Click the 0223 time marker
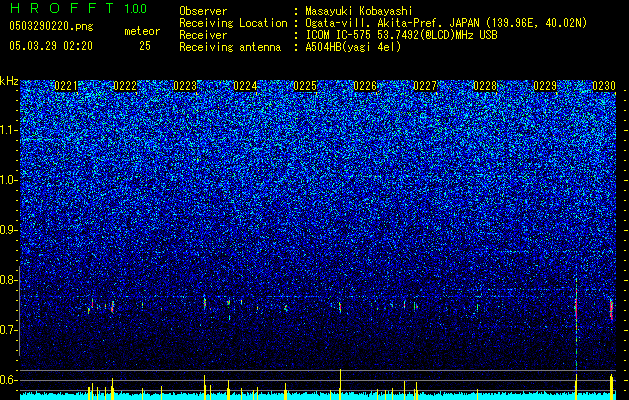The height and width of the screenshot is (400, 629). coord(185,86)
